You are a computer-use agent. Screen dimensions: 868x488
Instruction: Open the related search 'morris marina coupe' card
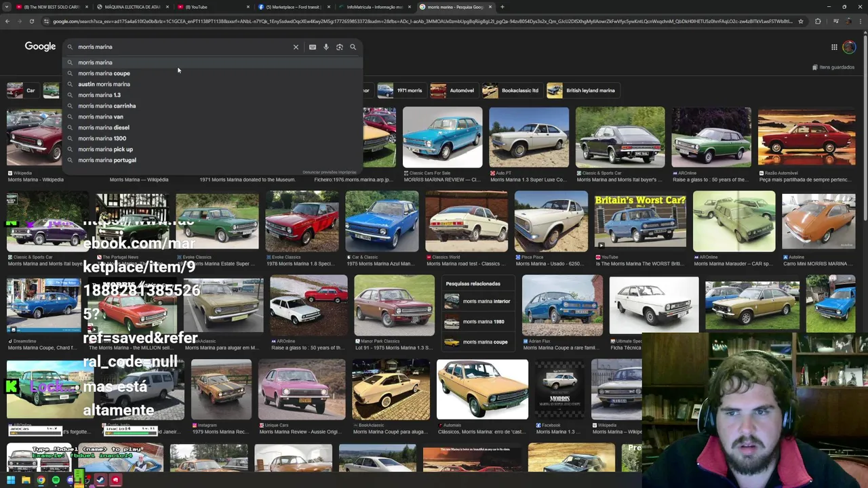[x=477, y=342]
